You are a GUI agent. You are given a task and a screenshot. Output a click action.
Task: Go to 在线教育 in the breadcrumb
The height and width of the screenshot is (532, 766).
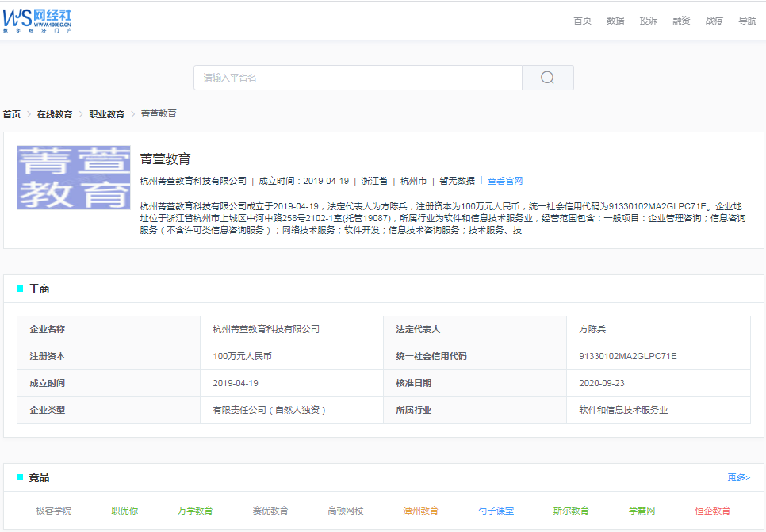(x=55, y=114)
